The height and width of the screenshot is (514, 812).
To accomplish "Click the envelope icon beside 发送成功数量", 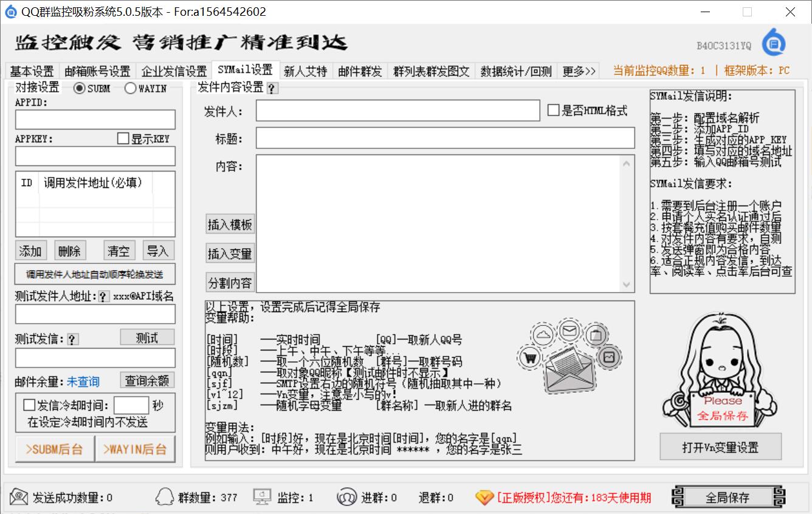I will tap(19, 497).
